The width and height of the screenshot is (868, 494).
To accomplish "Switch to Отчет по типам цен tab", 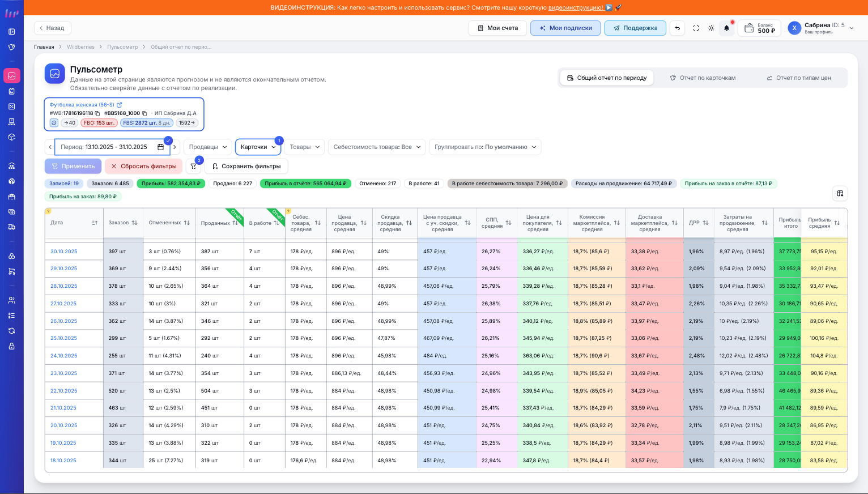I will (x=798, y=78).
